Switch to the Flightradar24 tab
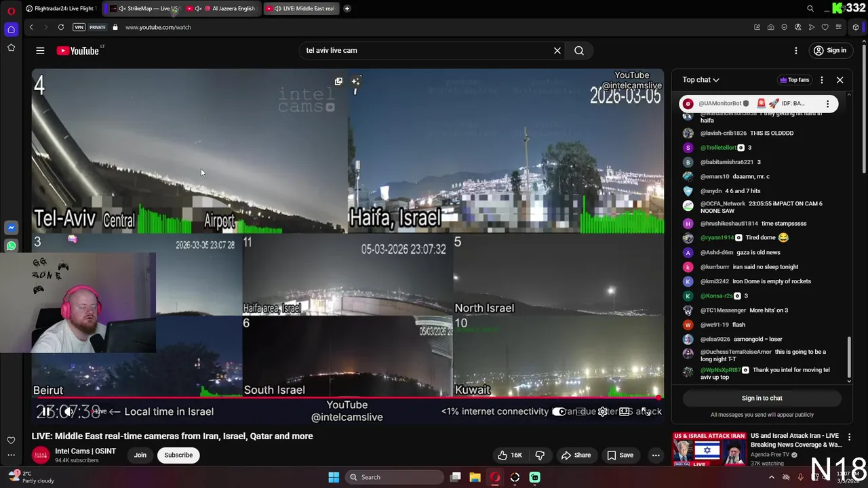868x488 pixels. (61, 8)
